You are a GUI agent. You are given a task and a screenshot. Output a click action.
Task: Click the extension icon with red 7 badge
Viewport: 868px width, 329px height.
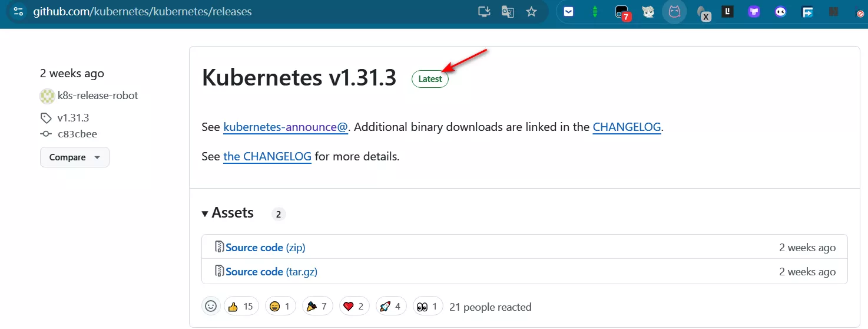tap(622, 12)
